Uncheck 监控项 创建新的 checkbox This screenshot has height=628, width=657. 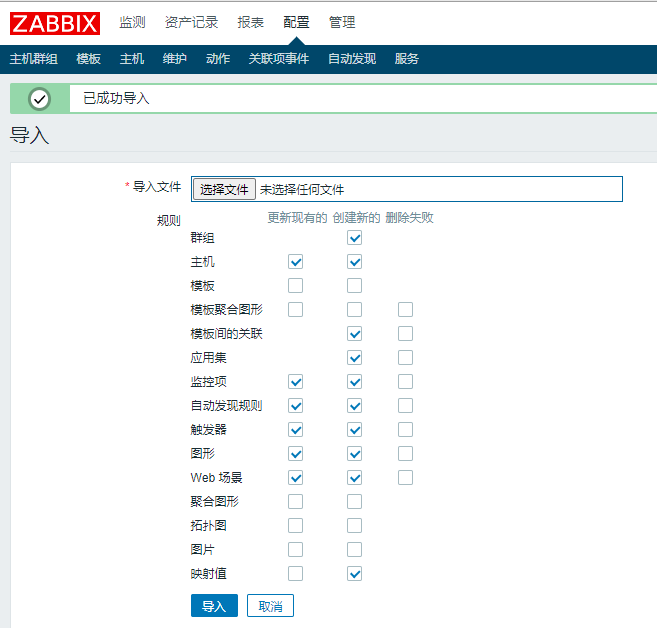click(354, 382)
